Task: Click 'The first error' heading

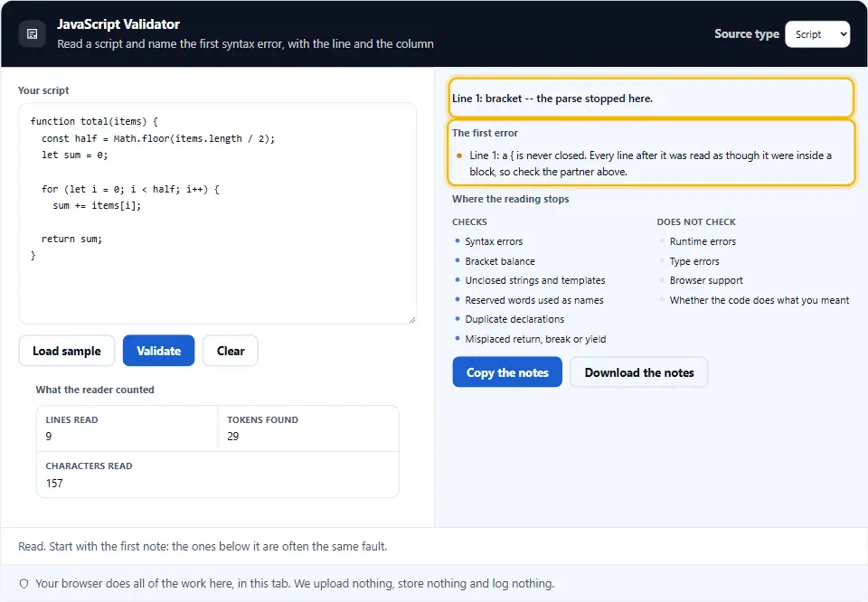Action: (x=485, y=133)
